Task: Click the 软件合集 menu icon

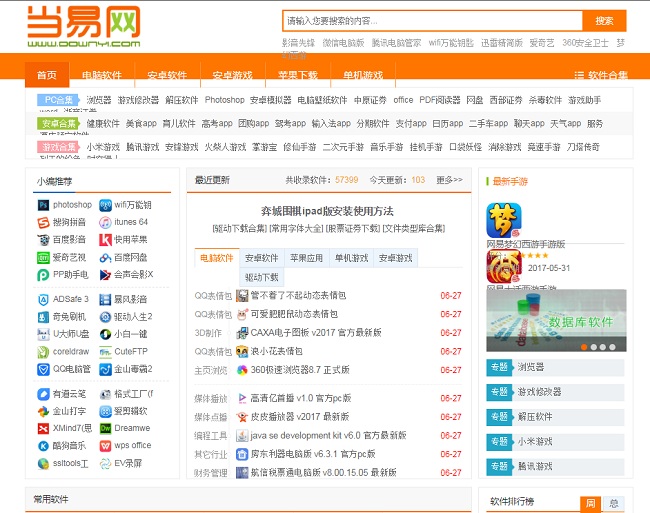Action: pyautogui.click(x=579, y=75)
